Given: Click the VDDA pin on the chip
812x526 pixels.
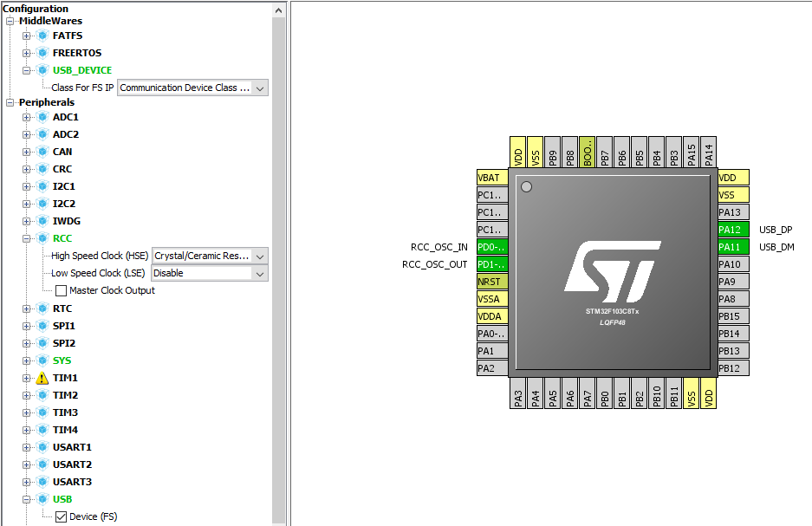Looking at the screenshot, I should tap(492, 316).
